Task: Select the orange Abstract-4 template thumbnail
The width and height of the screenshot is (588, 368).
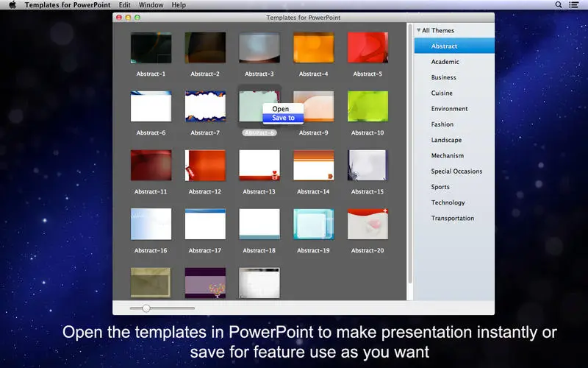Action: [314, 48]
